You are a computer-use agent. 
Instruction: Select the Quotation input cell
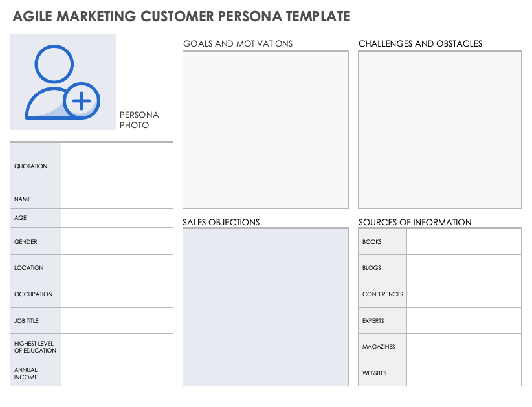117,166
